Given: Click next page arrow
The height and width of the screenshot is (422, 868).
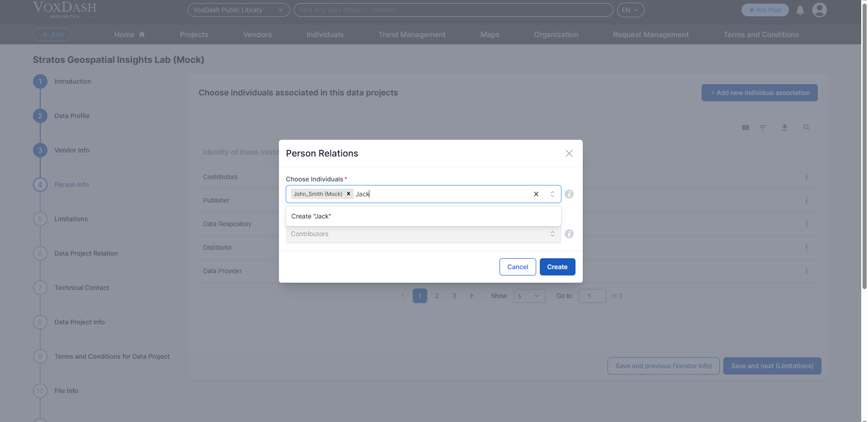Looking at the screenshot, I should [471, 296].
